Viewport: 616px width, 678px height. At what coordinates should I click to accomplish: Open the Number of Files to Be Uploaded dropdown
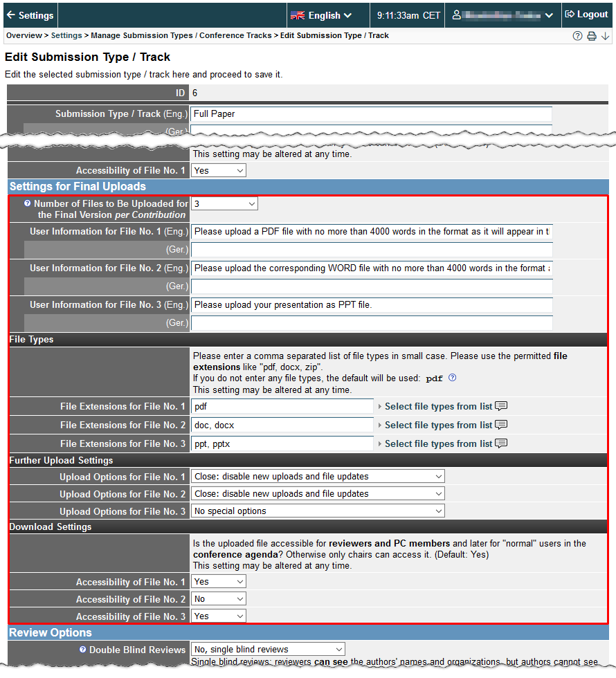point(224,203)
